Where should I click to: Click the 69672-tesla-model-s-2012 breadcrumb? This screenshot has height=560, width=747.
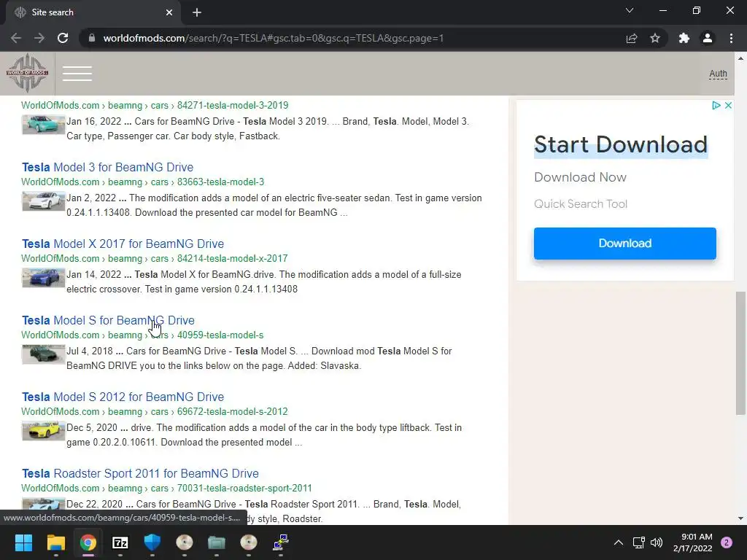[233, 411]
